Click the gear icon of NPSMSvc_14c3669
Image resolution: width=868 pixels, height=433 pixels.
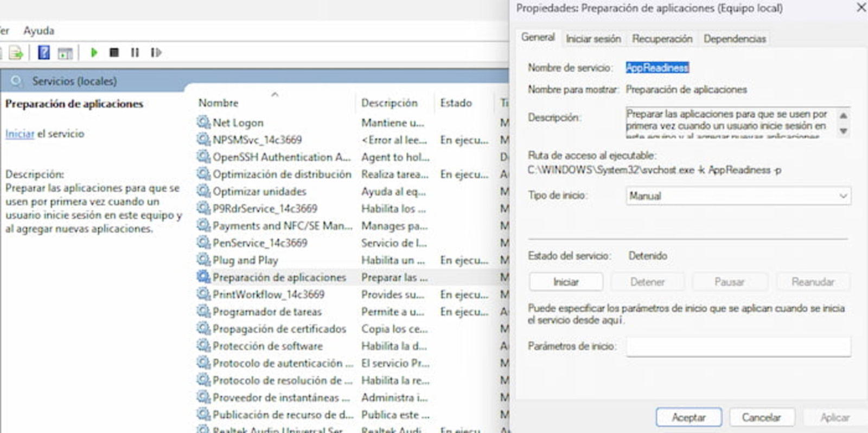click(x=203, y=139)
